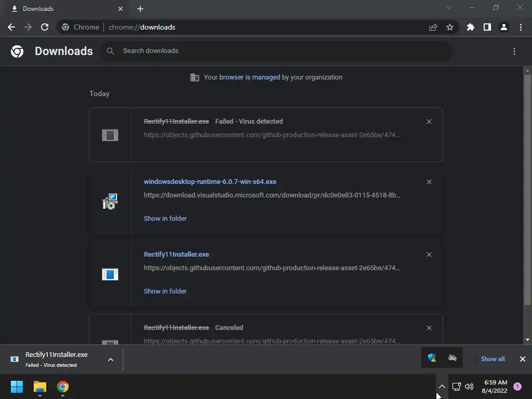Remove the Virus detected download entry

point(429,122)
